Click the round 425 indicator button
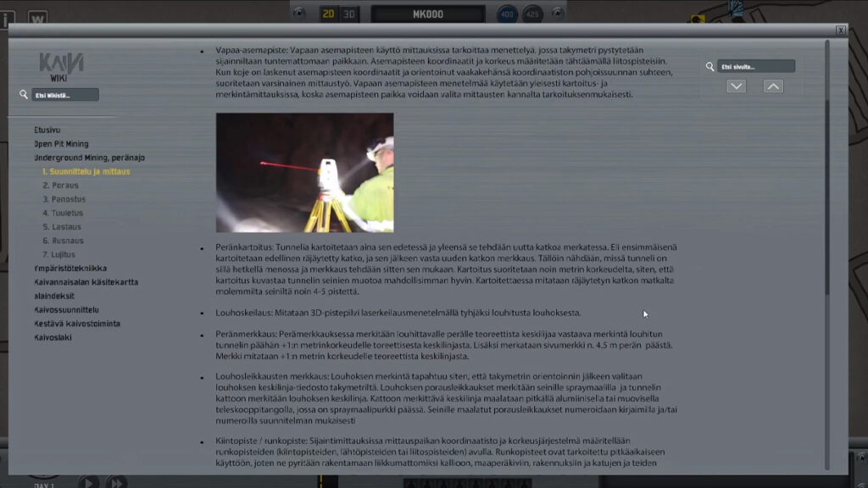Image resolution: width=868 pixels, height=488 pixels. [532, 14]
